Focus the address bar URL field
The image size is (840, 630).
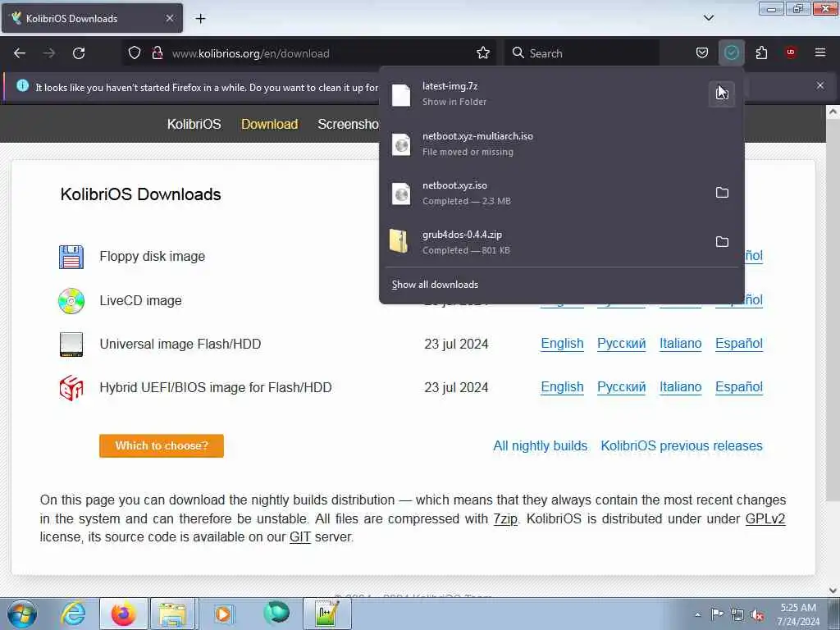[322, 53]
